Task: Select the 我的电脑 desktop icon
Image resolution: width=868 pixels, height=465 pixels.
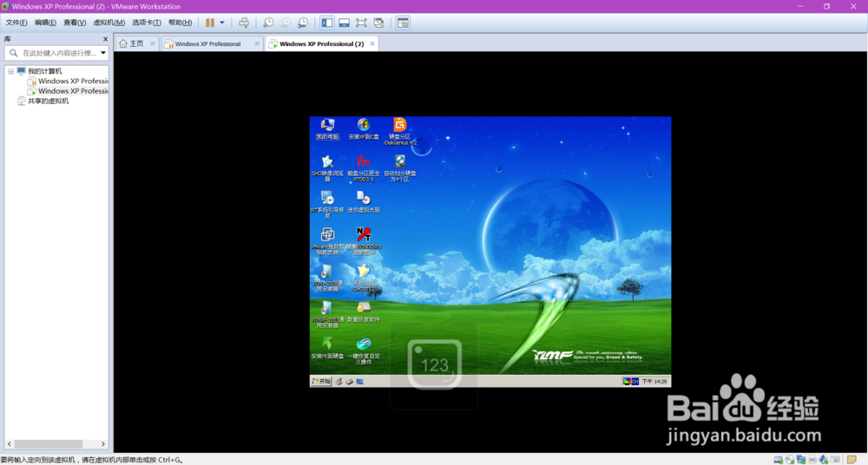Action: 327,129
